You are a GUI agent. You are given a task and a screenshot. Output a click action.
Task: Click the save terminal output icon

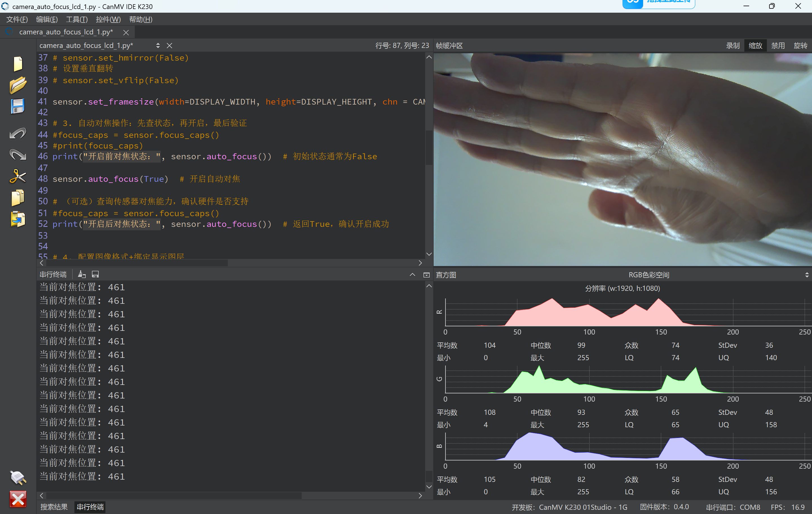[x=95, y=274]
